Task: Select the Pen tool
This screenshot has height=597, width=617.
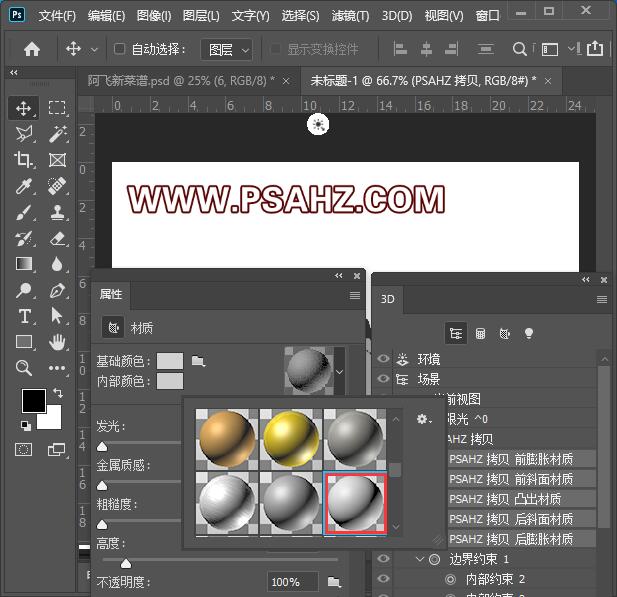Action: [57, 290]
